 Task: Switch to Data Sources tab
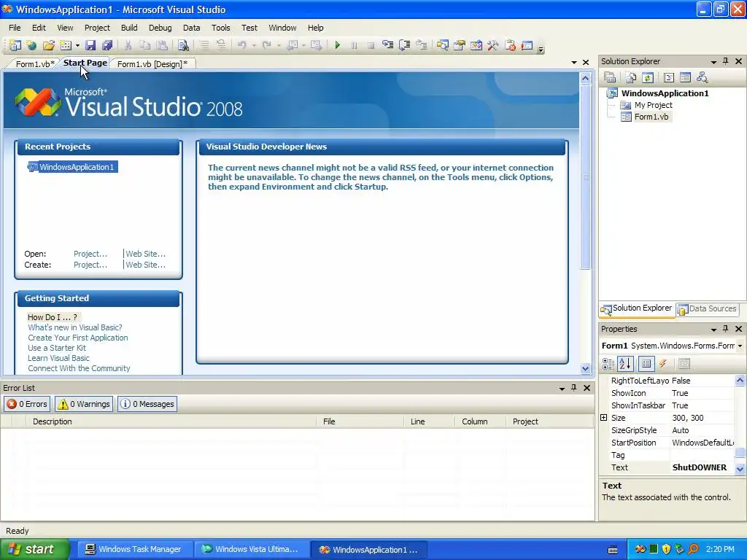pyautogui.click(x=707, y=308)
